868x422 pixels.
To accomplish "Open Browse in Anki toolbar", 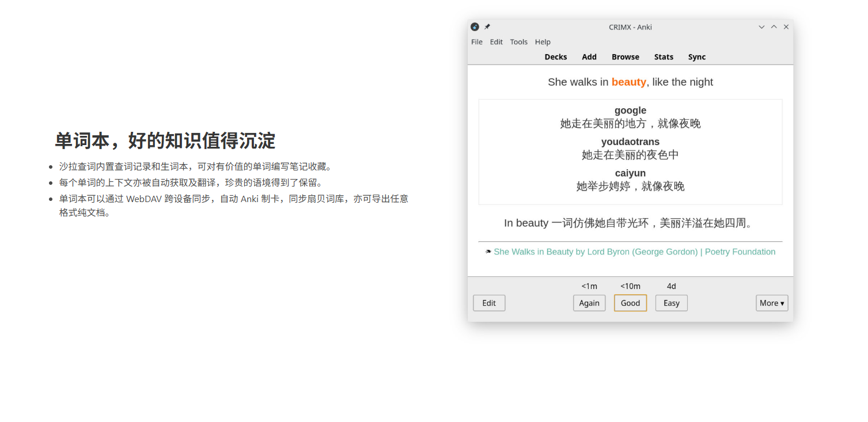I will [x=626, y=57].
